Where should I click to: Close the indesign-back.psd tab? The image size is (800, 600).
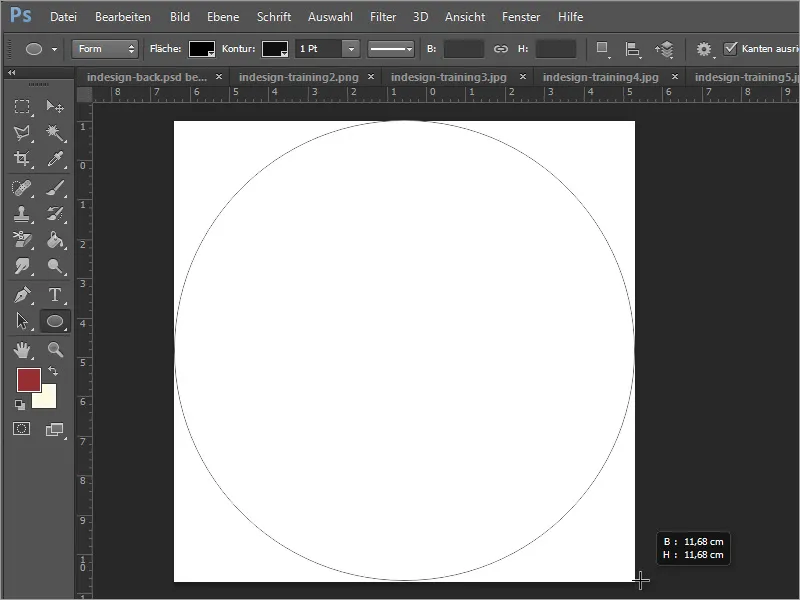219,77
